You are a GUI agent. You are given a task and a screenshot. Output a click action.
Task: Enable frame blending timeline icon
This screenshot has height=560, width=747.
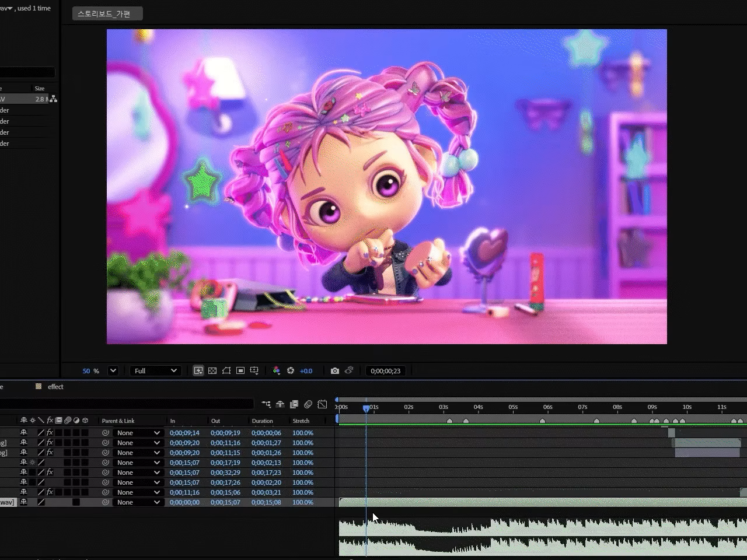294,404
